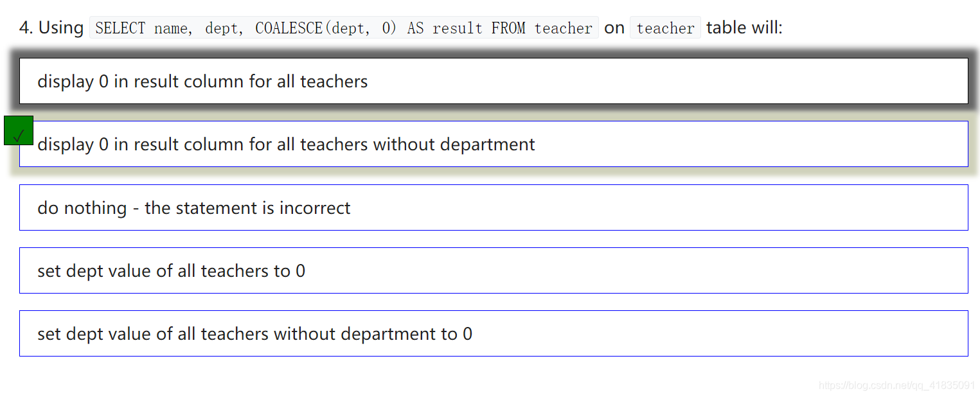This screenshot has width=980, height=397.
Task: Pick "do nothing - the statement is incorrect"
Action: [x=494, y=207]
